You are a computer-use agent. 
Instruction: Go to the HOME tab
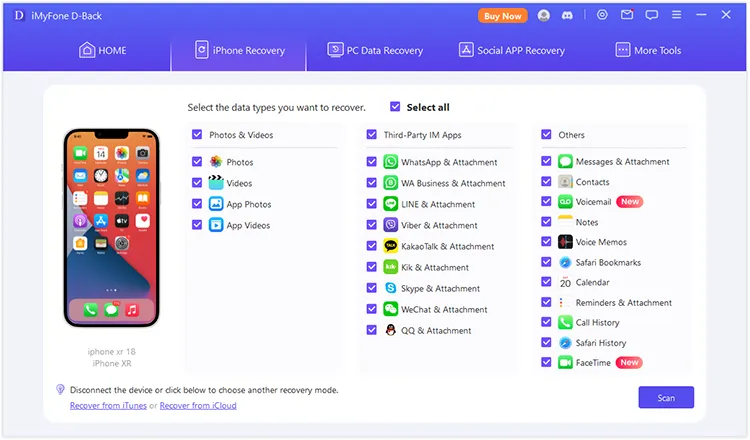point(102,50)
